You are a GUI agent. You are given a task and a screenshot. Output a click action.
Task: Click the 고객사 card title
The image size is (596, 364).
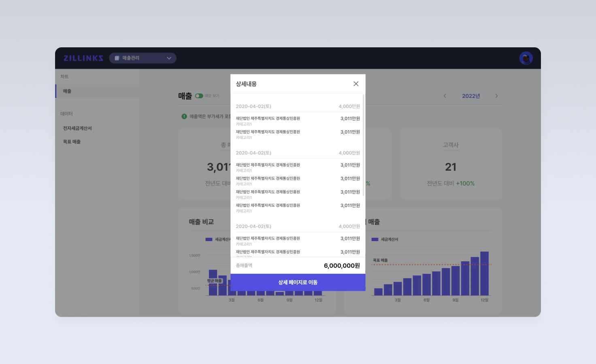click(451, 145)
